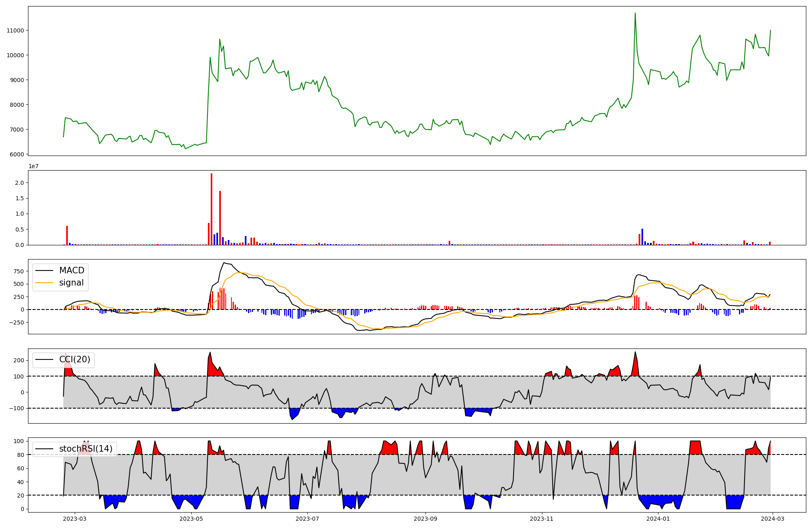Click the 2023-03 x-axis date label
812x528 pixels.
coord(75,519)
